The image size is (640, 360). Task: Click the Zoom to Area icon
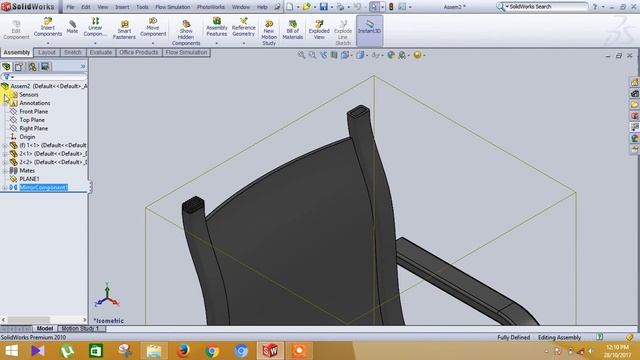[312, 55]
